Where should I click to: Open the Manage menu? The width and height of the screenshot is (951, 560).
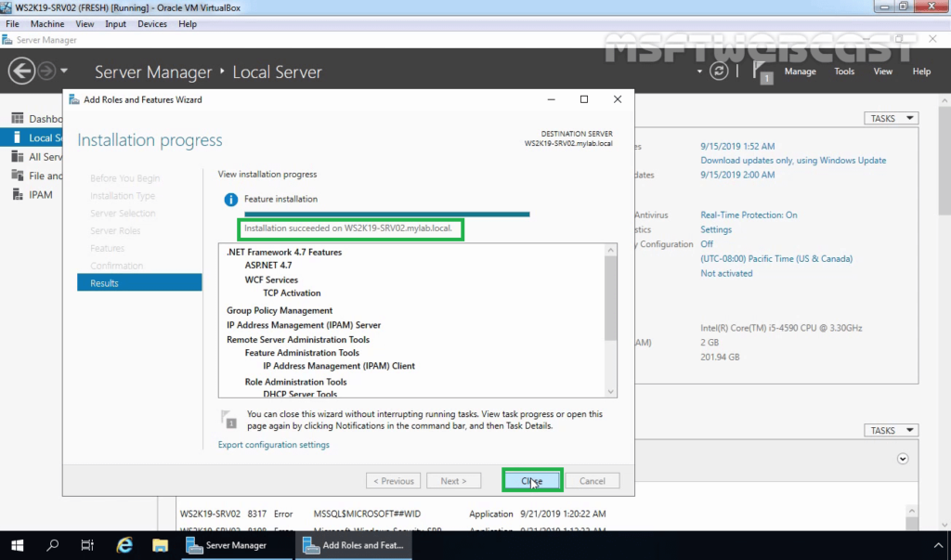[x=800, y=72]
